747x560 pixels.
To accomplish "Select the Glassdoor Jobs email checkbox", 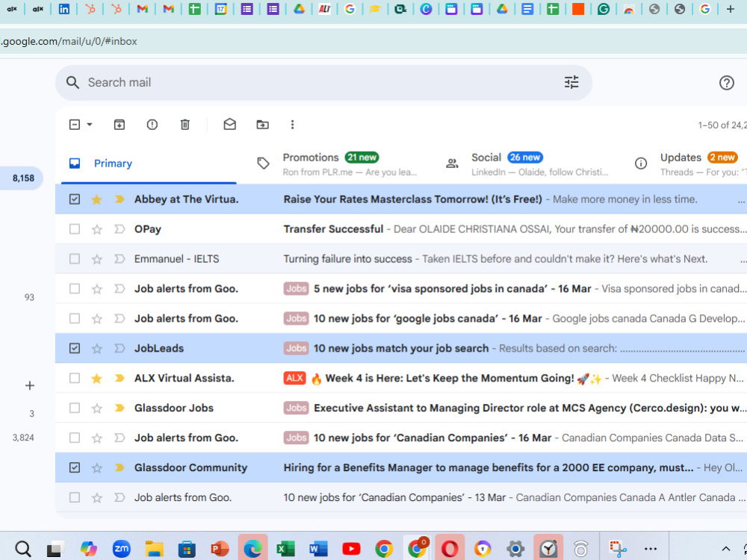I will pos(74,408).
